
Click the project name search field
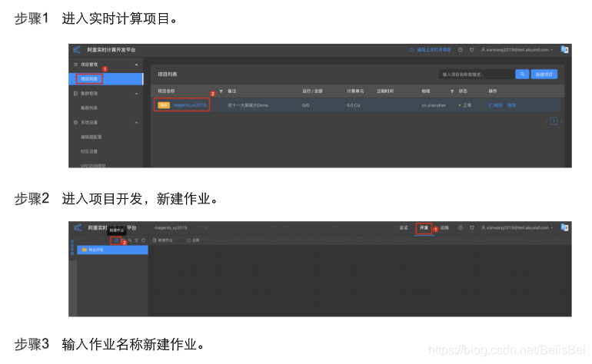(x=477, y=74)
